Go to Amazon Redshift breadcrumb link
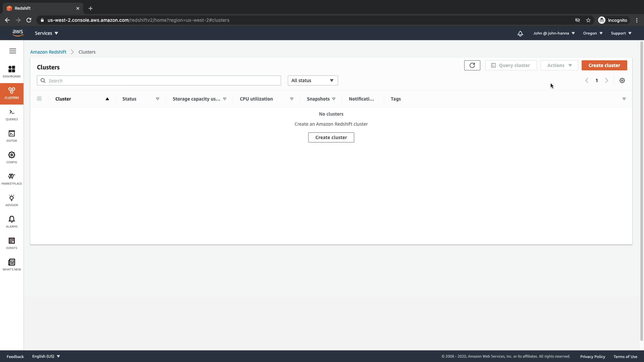The image size is (644, 362). (48, 52)
